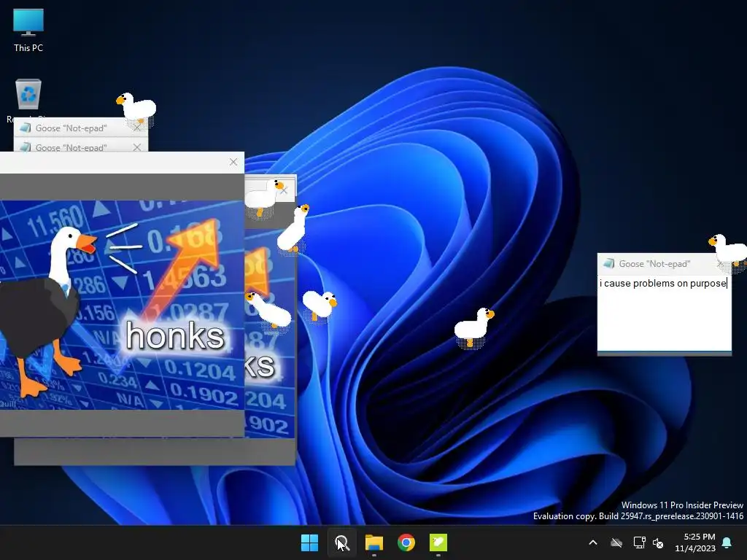Click the honks goose meme image
Image resolution: width=747 pixels, height=560 pixels.
point(122,305)
